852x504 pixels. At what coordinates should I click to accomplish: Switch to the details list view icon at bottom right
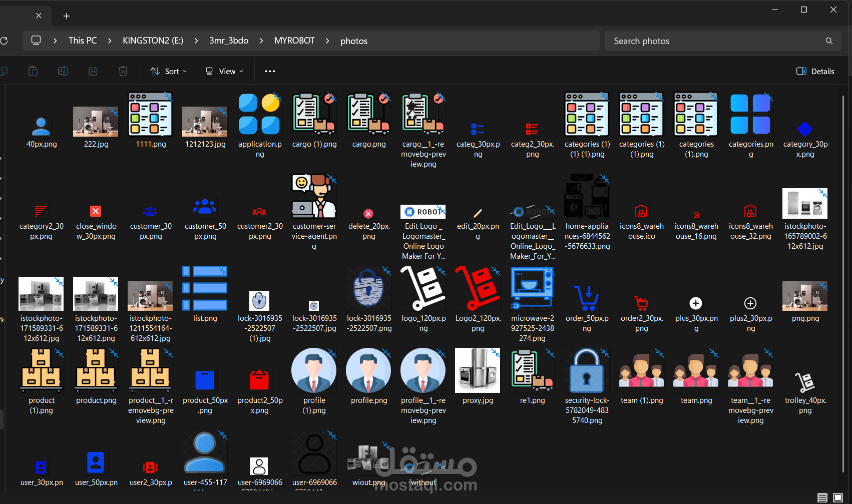coord(822,497)
